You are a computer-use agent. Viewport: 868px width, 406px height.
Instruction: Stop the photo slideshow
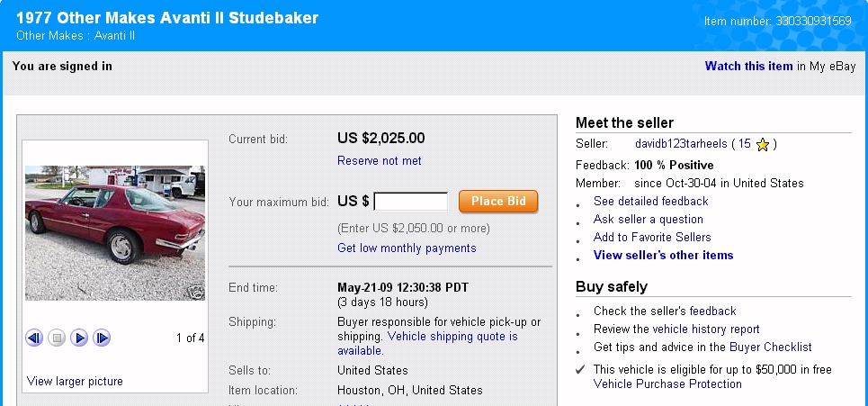tap(57, 338)
